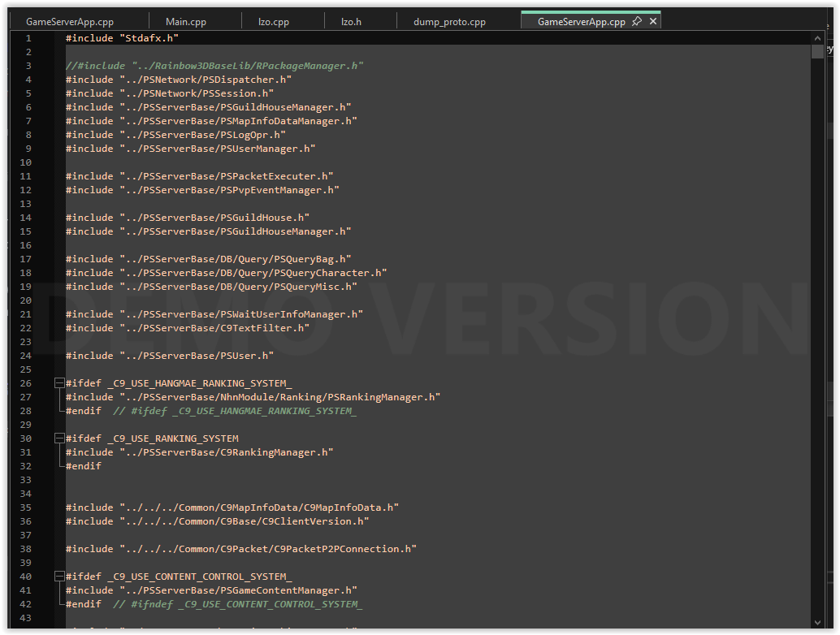
Task: Click the scrollbar up arrow
Action: coord(818,37)
